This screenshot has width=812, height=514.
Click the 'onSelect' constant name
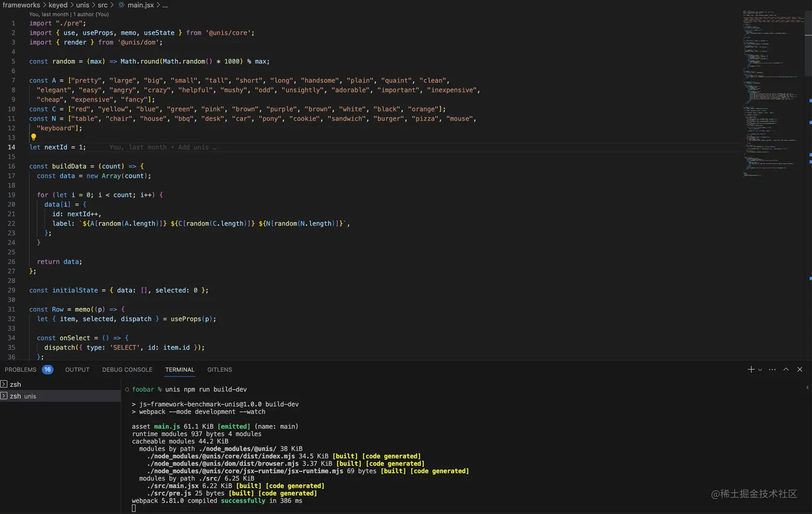click(75, 338)
